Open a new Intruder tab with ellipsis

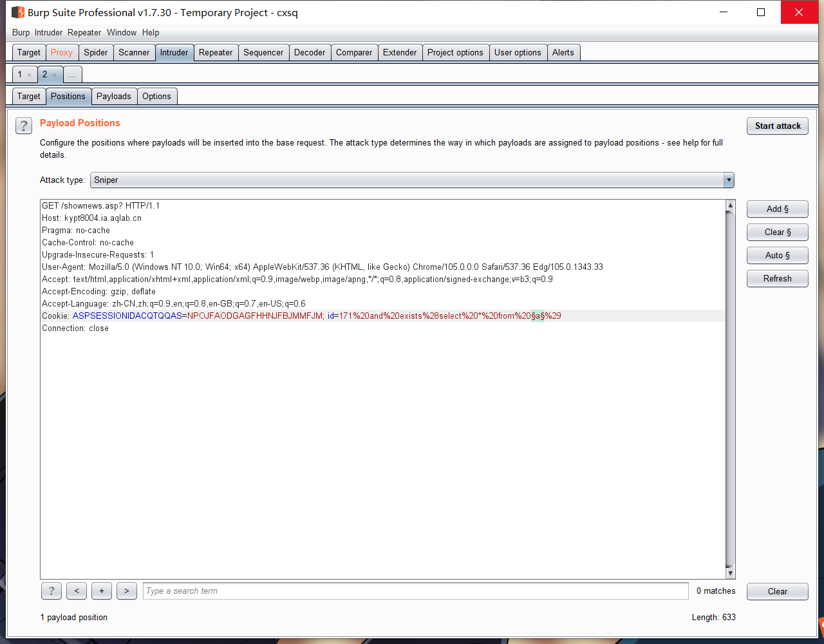point(72,75)
